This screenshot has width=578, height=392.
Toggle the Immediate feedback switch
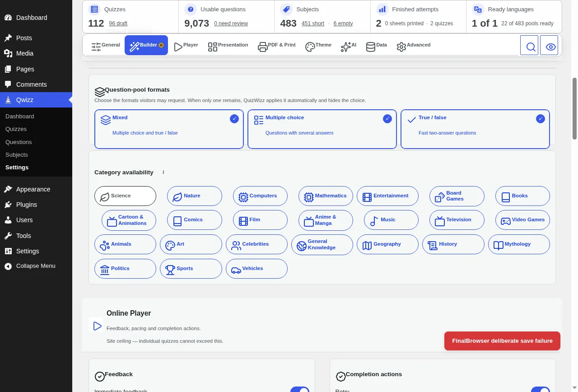click(x=300, y=390)
